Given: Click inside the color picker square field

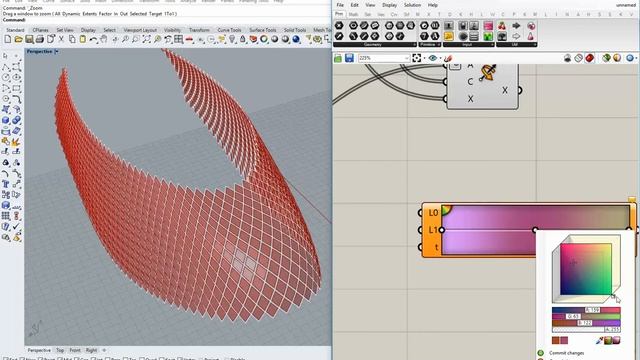Looking at the screenshot, I should 586,269.
